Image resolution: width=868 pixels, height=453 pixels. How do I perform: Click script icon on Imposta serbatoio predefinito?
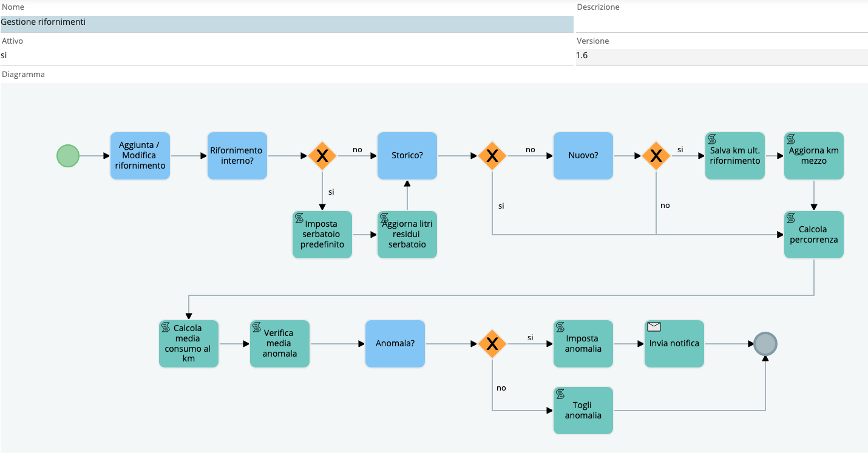pos(299,218)
